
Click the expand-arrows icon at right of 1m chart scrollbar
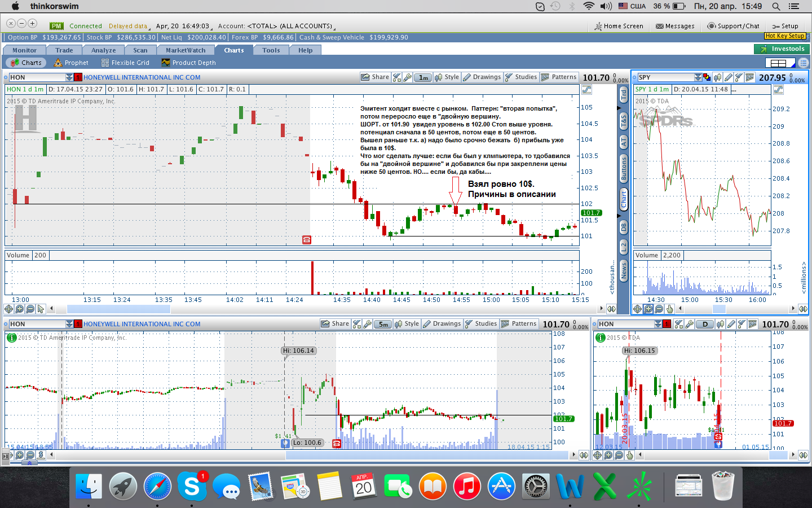611,309
